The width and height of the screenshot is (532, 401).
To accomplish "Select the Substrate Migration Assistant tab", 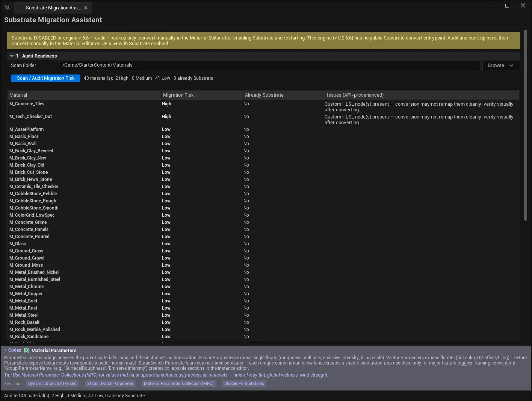I will [53, 8].
